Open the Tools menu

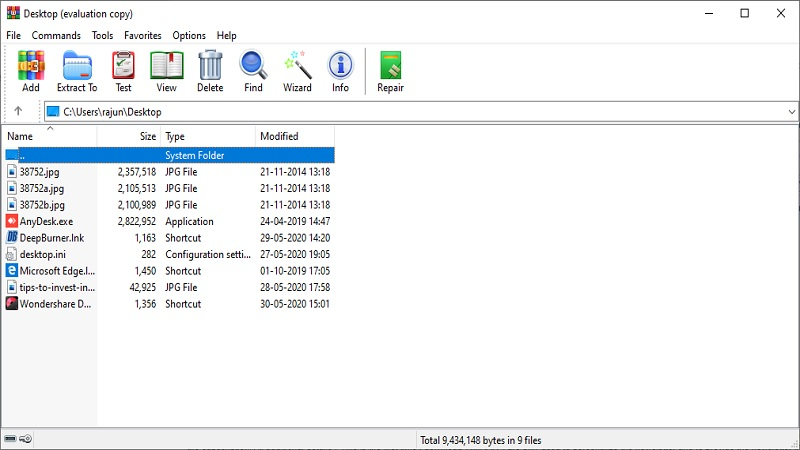(103, 35)
